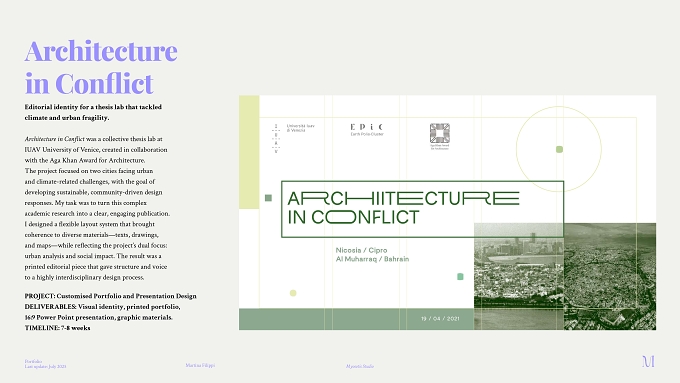
Task: Click the italic Studio footer label
Action: point(360,366)
